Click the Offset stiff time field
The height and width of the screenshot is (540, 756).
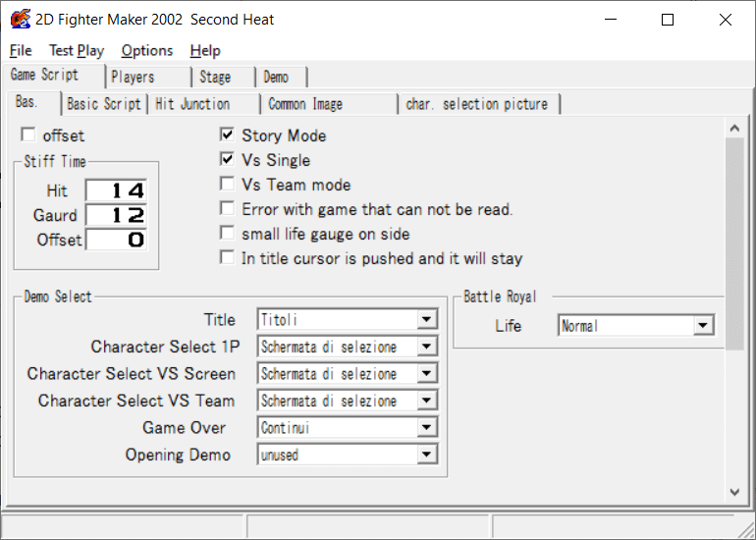(116, 240)
